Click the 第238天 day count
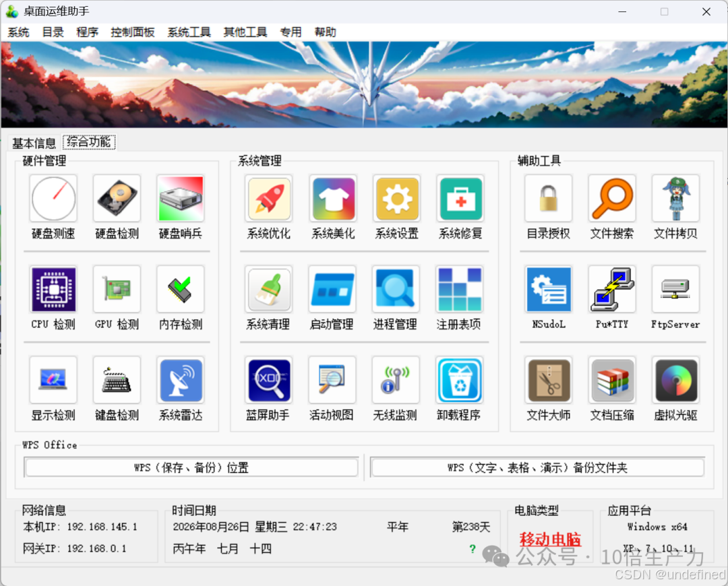The image size is (728, 586). (471, 527)
